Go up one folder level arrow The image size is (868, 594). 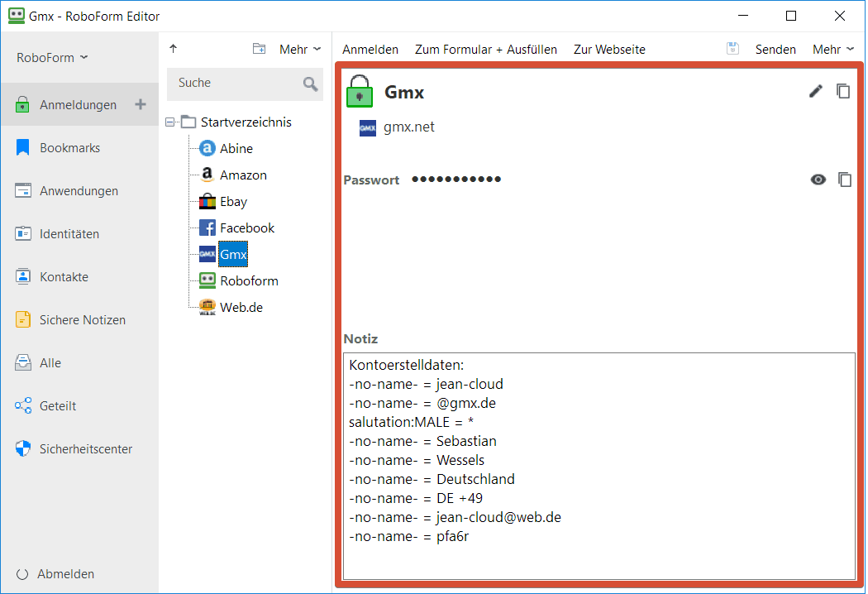174,49
